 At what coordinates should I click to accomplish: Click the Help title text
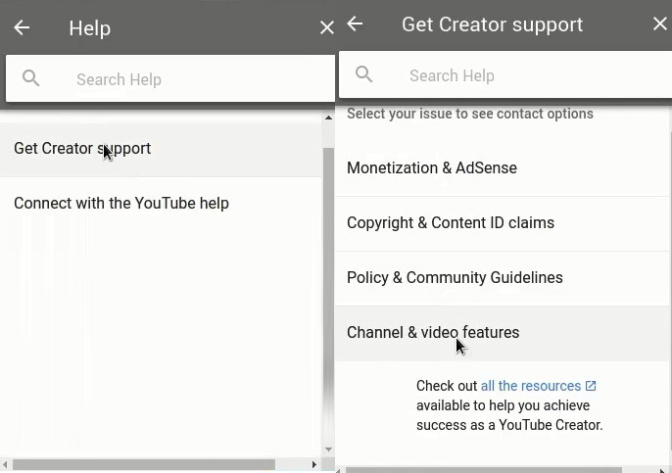point(90,28)
